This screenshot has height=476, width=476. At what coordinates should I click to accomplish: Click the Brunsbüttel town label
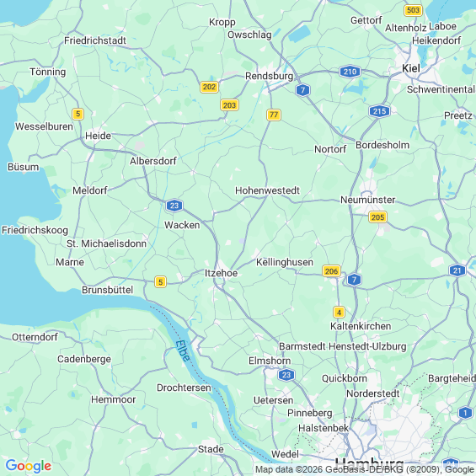108,290
